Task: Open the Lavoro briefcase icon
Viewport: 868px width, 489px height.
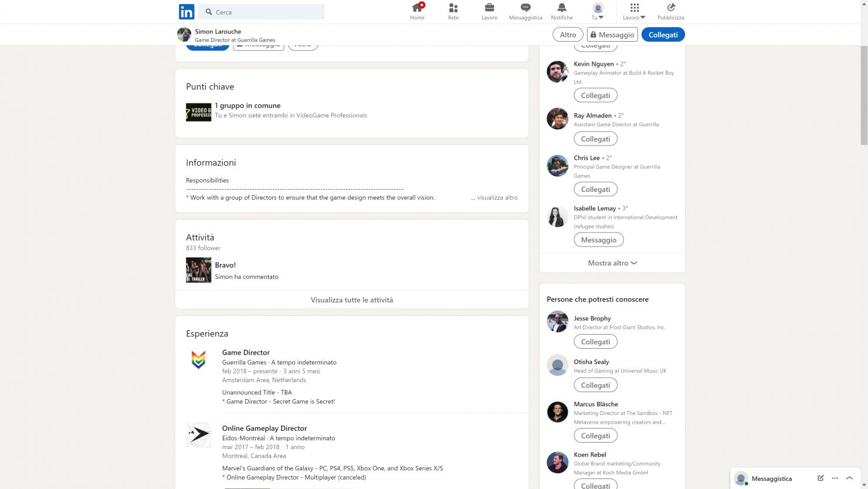Action: click(x=489, y=11)
